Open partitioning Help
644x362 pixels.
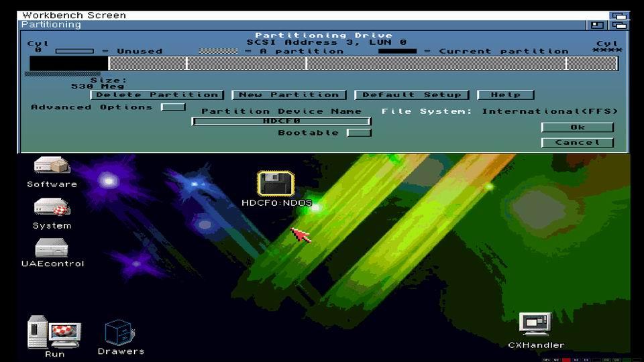pyautogui.click(x=506, y=95)
